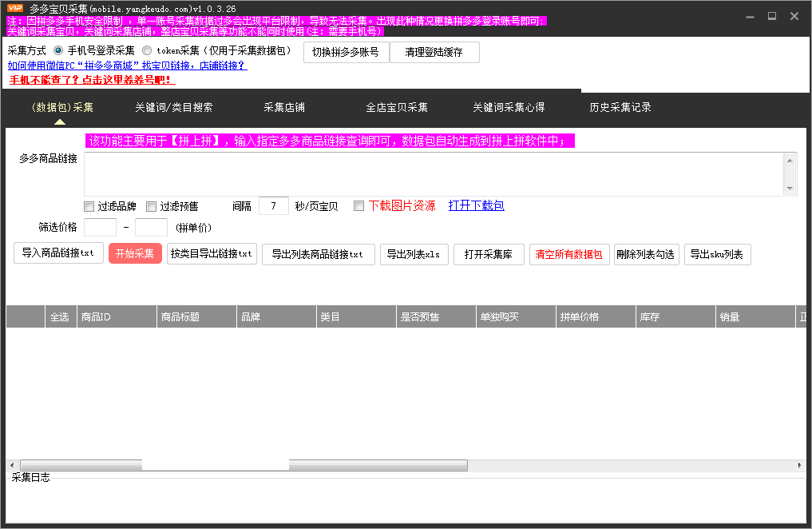Viewport: 812px width, 529px height.
Task: Click inside the 采集日志 log area
Action: [406, 502]
